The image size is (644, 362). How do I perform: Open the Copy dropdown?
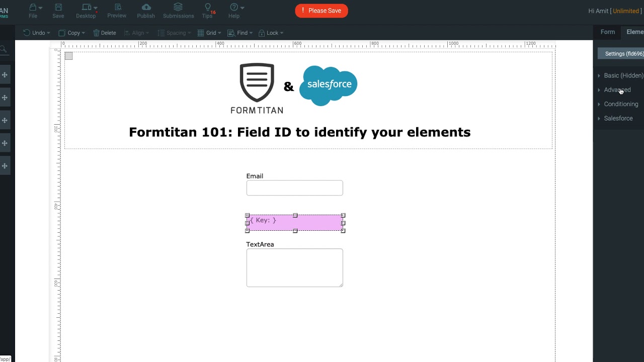[71, 33]
